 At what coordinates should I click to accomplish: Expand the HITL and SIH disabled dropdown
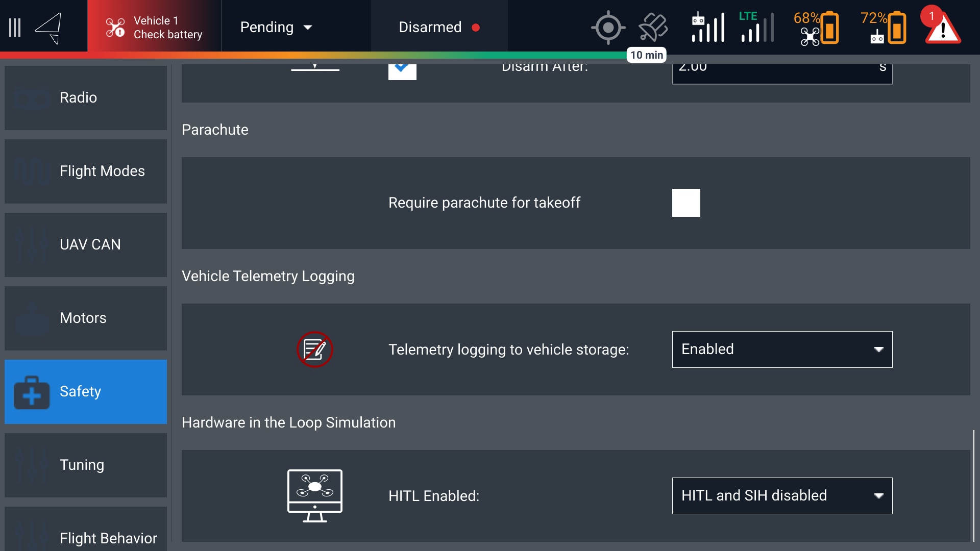(x=782, y=496)
